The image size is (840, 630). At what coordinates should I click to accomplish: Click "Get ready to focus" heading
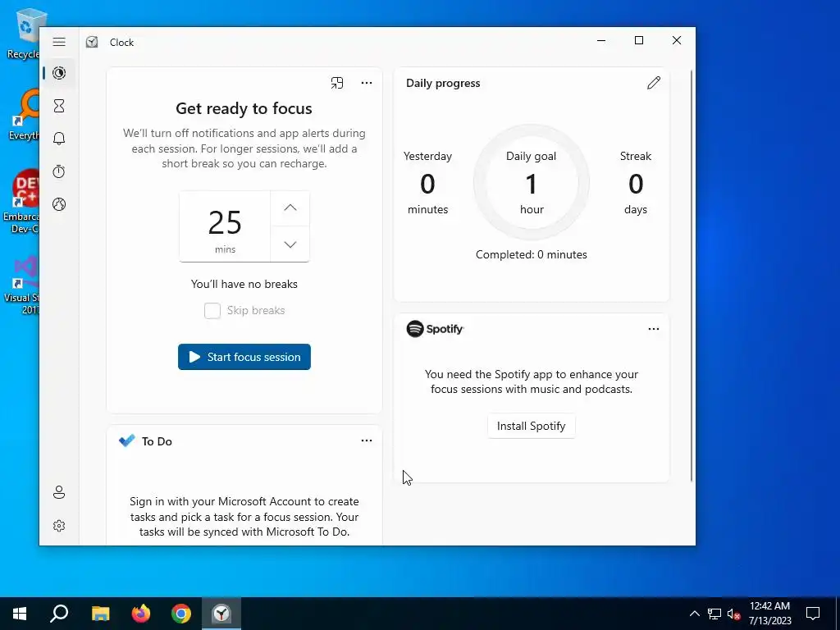pos(244,108)
